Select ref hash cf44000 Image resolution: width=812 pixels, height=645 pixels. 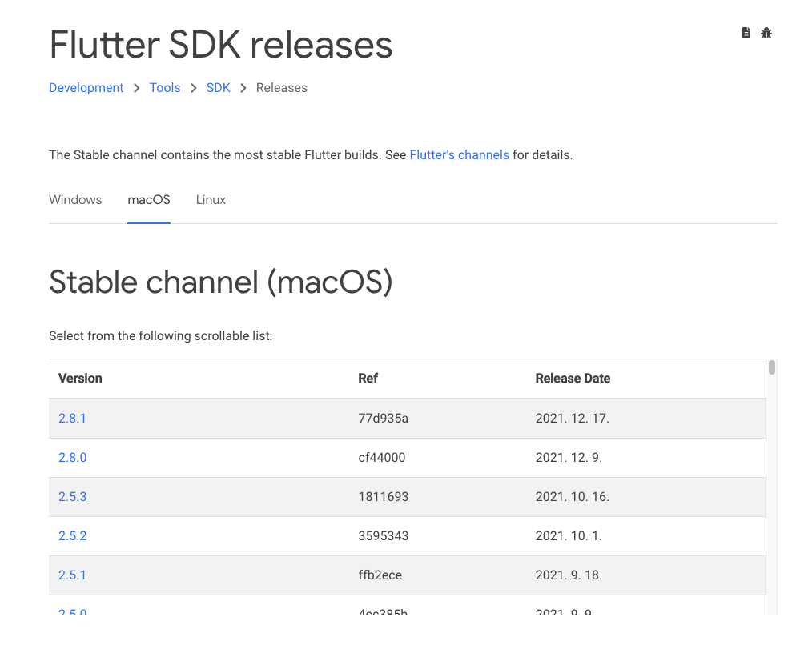click(382, 458)
